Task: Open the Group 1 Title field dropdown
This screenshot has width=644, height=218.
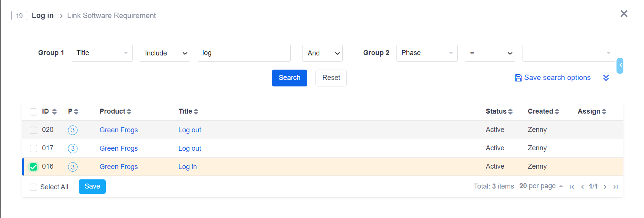Action: click(102, 53)
